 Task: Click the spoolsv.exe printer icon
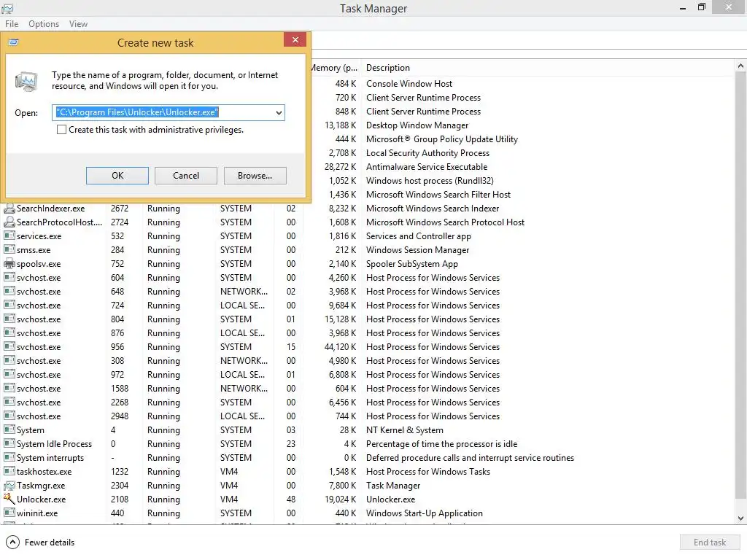click(x=9, y=263)
